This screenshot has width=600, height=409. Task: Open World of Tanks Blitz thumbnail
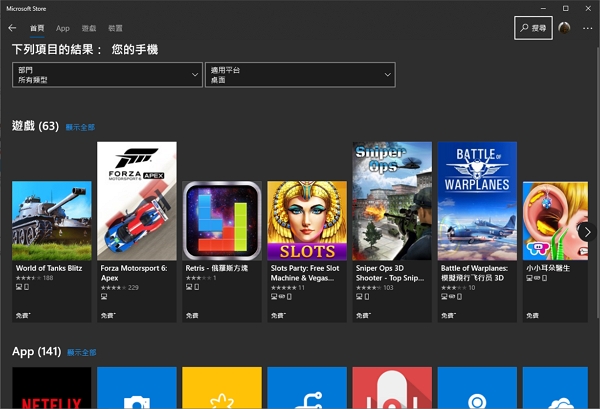tap(52, 221)
